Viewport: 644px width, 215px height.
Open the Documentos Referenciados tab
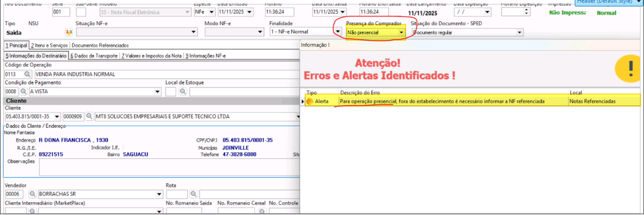100,45
